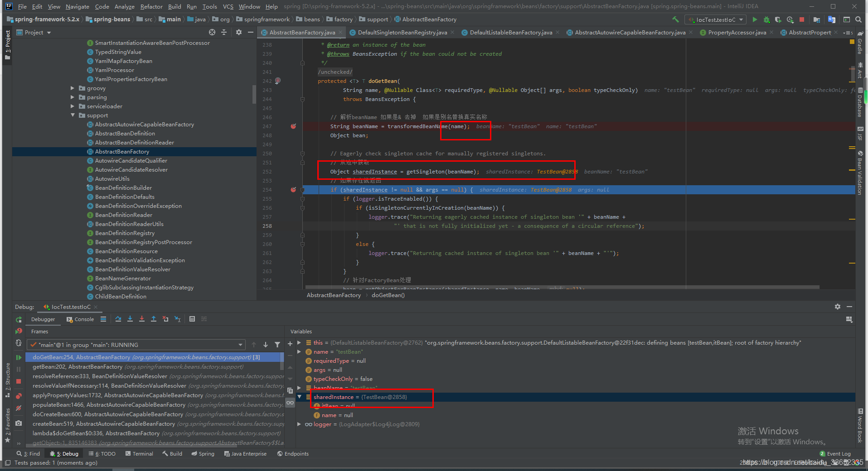Toggle code folding marker at line 255
868x471 pixels.
[302, 199]
